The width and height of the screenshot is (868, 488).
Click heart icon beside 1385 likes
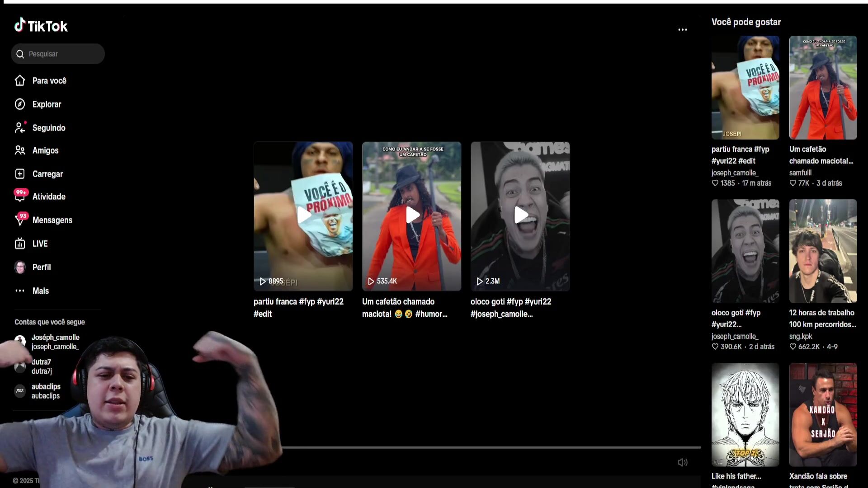715,183
